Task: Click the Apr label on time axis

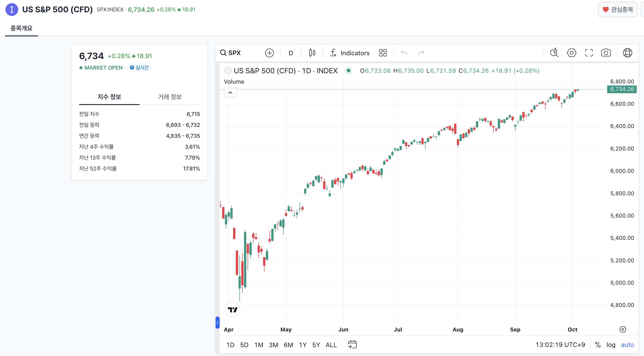Action: 229,329
